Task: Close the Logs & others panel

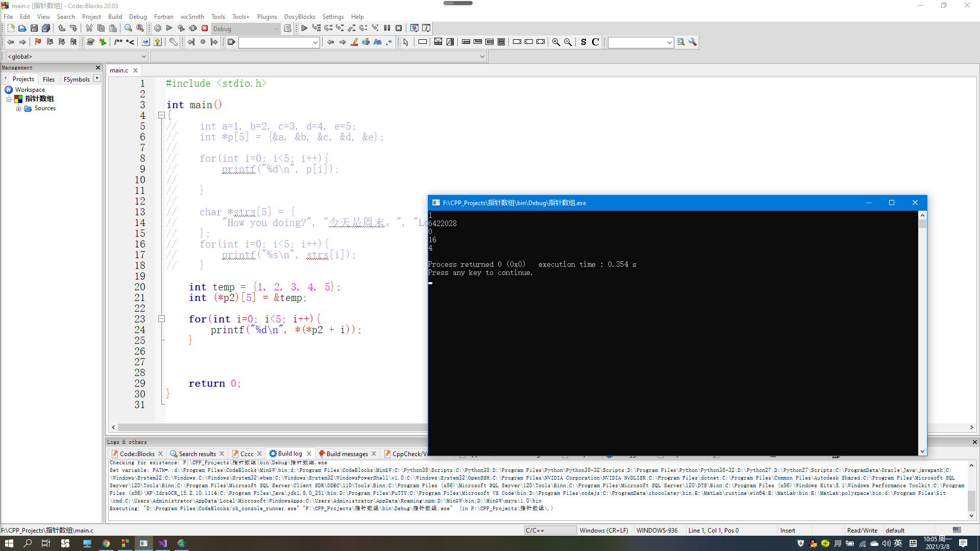Action: click(x=974, y=442)
